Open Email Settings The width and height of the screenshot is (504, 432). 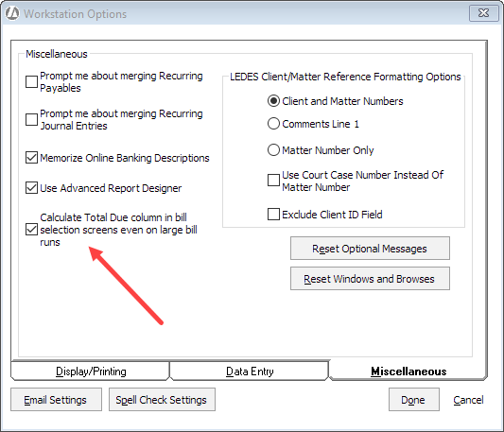pyautogui.click(x=56, y=400)
